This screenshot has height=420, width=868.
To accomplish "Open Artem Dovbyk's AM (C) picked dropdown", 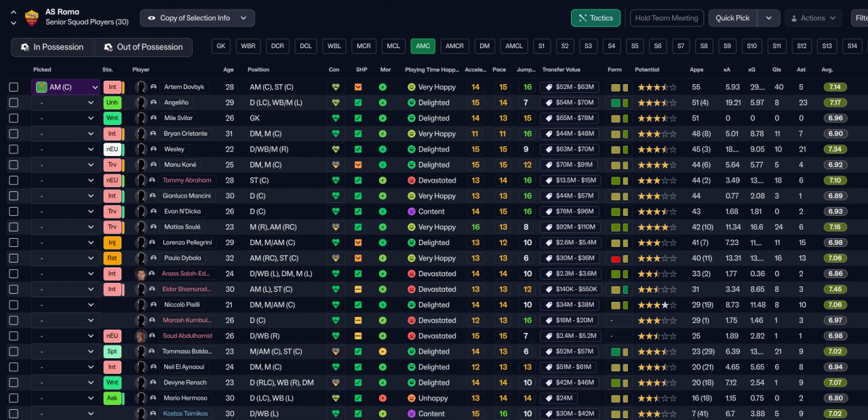I will click(x=66, y=88).
